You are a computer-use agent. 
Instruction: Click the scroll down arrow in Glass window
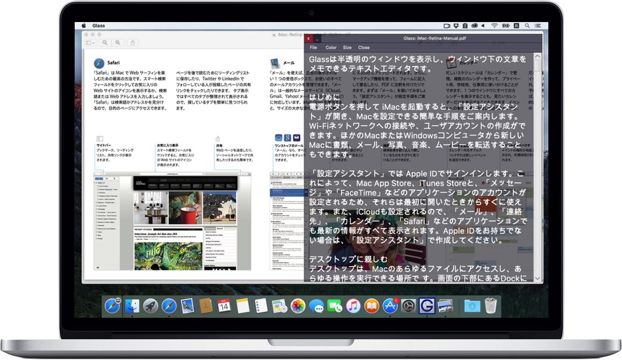tap(538, 279)
